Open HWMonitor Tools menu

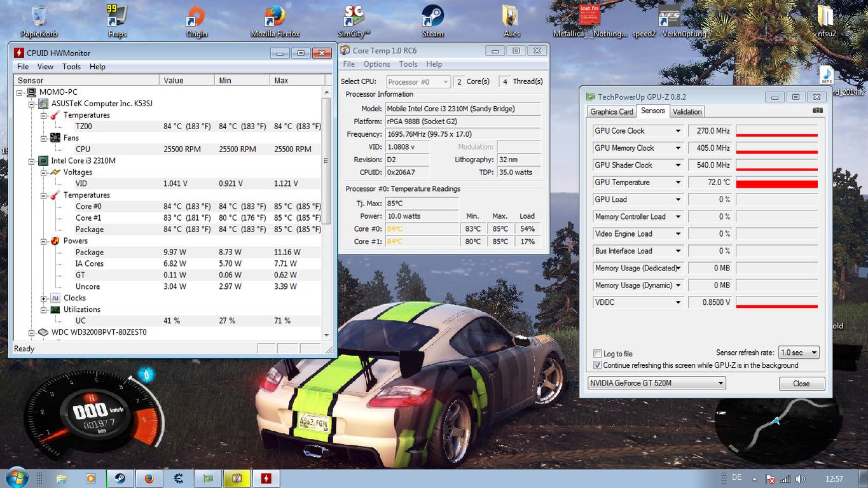[x=71, y=66]
